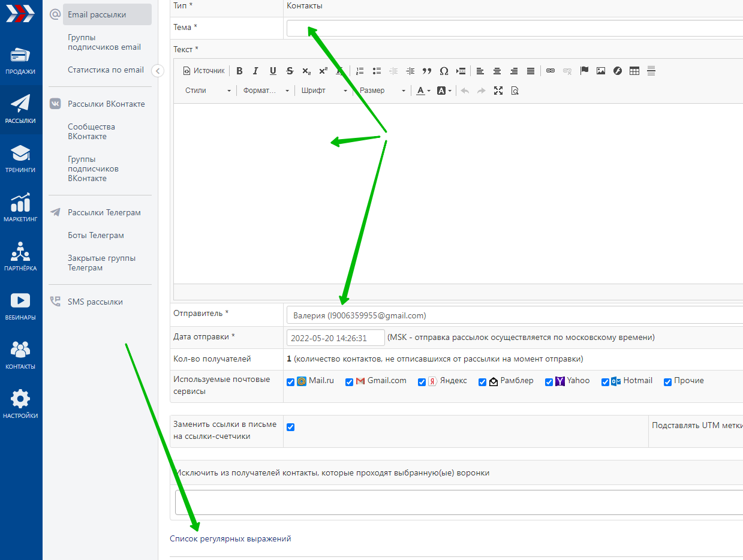This screenshot has height=560, width=743.
Task: Maximize the text editor area
Action: [498, 91]
